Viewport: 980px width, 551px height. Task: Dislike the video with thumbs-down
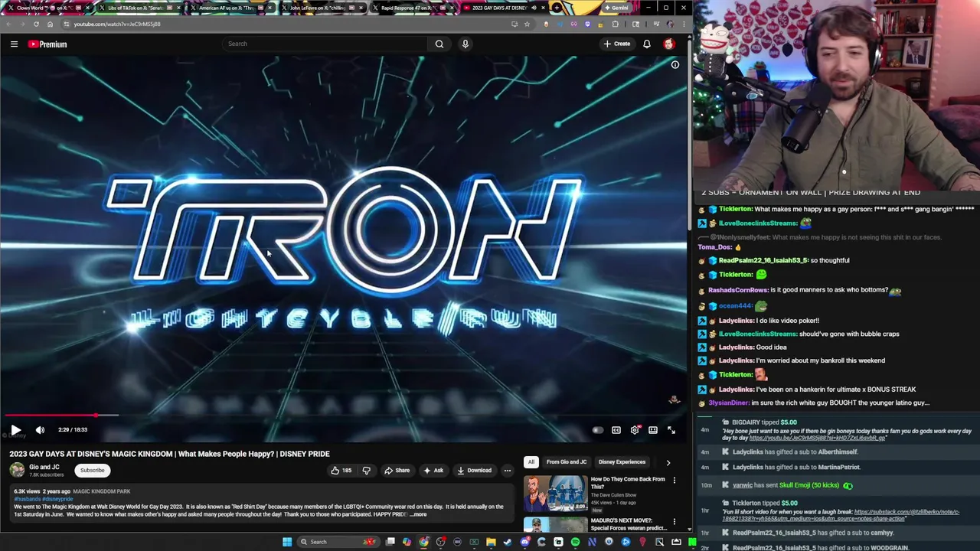tap(366, 471)
